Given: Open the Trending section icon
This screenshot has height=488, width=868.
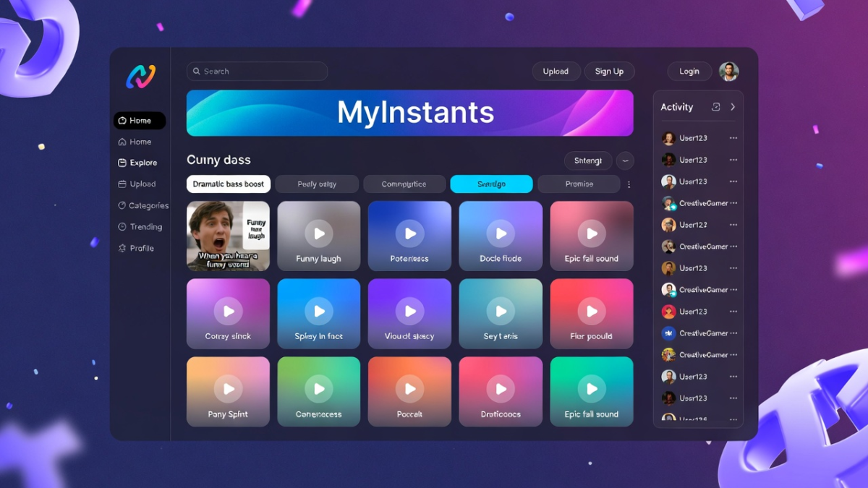Looking at the screenshot, I should tap(124, 226).
